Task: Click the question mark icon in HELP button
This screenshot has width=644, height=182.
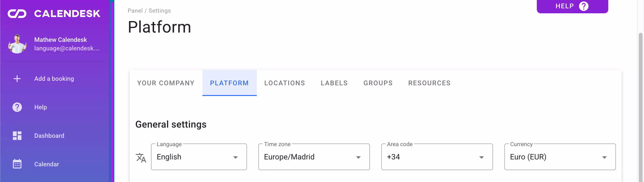Action: (x=584, y=6)
